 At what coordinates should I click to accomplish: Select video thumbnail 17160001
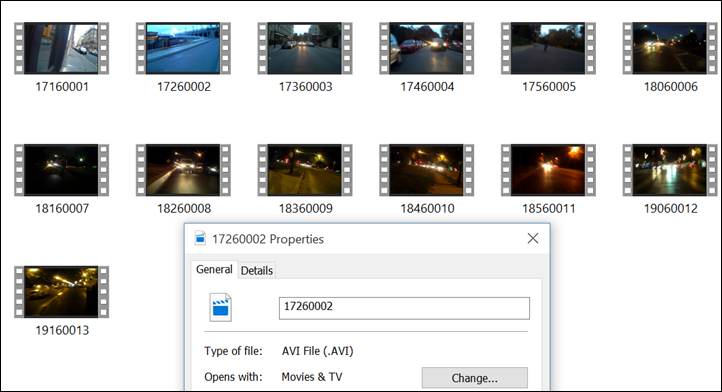click(x=62, y=48)
